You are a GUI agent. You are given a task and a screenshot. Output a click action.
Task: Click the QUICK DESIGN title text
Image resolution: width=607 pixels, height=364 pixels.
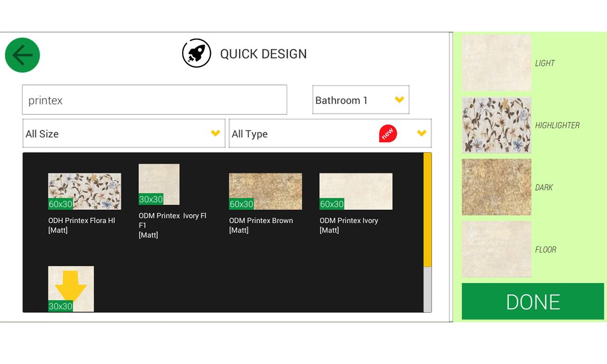click(x=264, y=54)
